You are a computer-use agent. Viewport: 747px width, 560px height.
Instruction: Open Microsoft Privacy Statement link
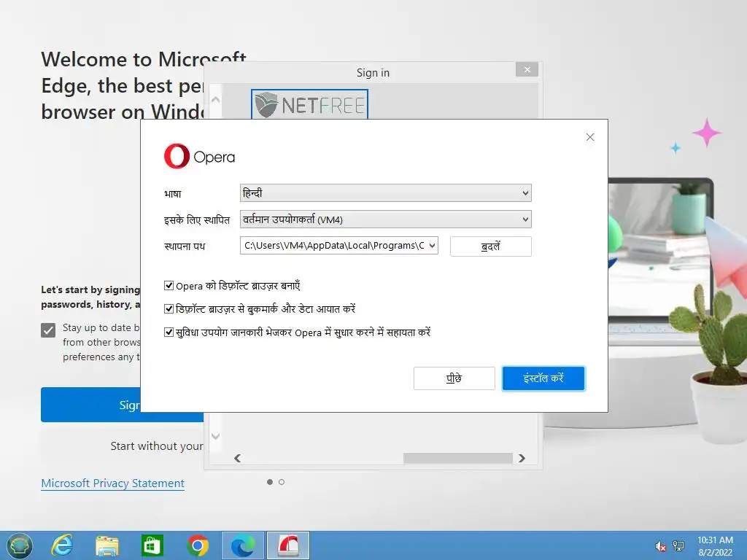click(x=112, y=483)
